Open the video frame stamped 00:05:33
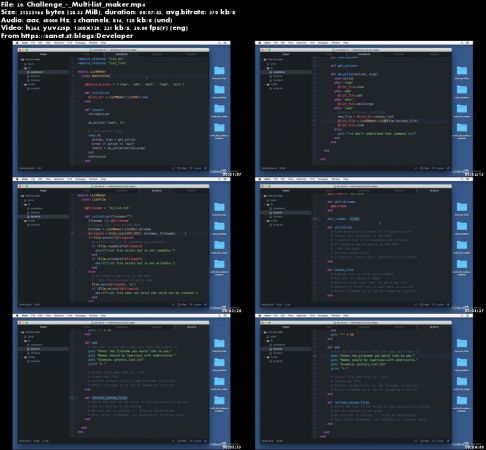Screen dimensions: 486x450 [122, 381]
